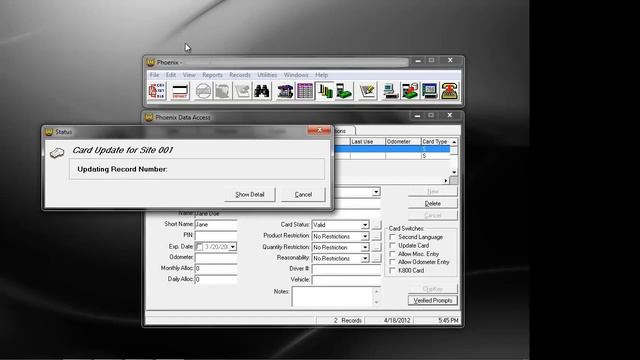Open the File menu in Phoenix

(x=154, y=75)
